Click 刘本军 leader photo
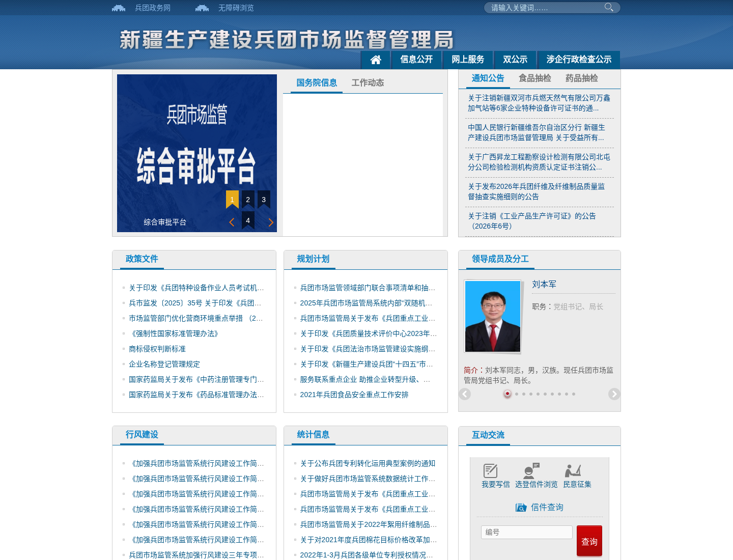Screen dimensions: 733x560 [x=493, y=316]
